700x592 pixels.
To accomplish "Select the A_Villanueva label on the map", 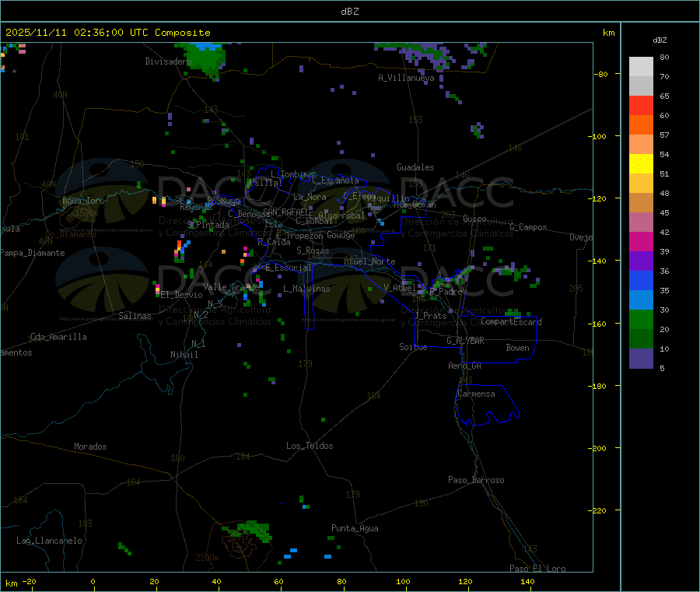I will click(406, 78).
